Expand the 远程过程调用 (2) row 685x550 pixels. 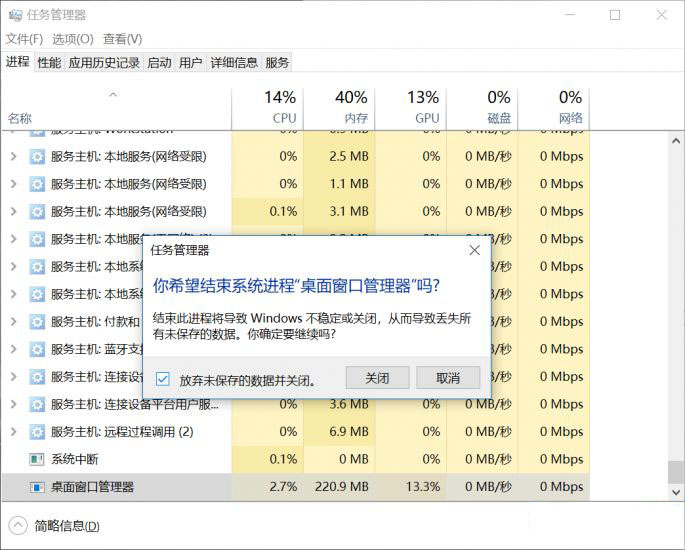(x=14, y=432)
